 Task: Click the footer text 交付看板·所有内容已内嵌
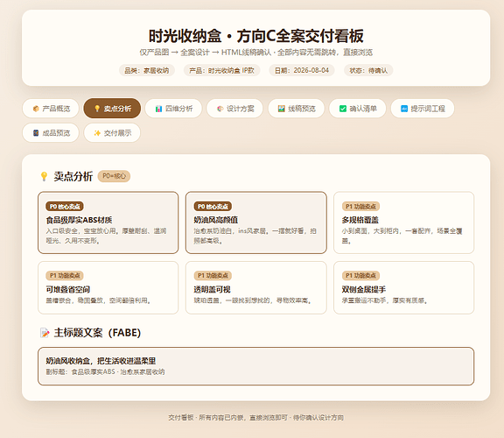[x=255, y=417]
